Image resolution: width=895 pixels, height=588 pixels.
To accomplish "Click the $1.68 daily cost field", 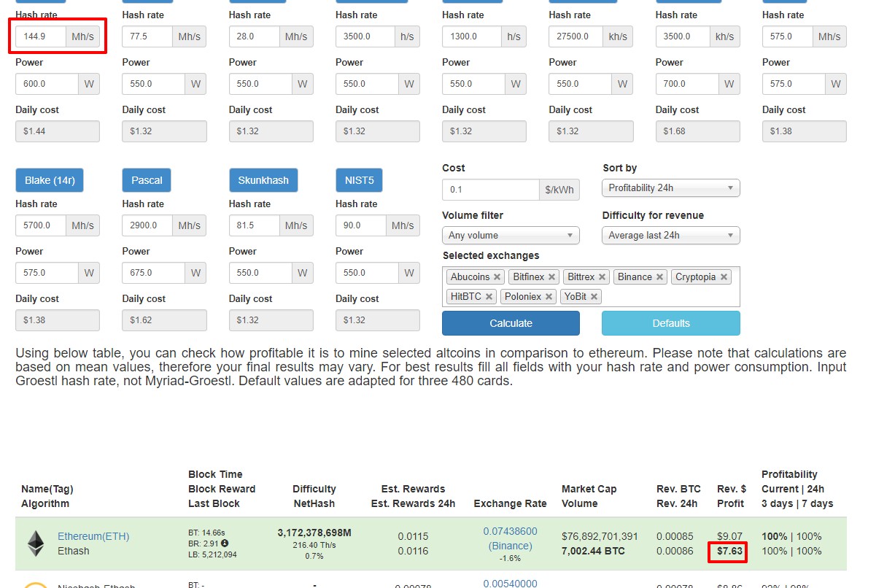I will click(x=698, y=131).
